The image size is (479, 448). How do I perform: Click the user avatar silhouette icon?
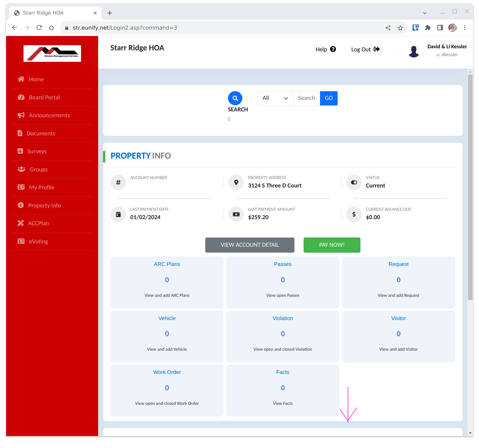coord(414,51)
